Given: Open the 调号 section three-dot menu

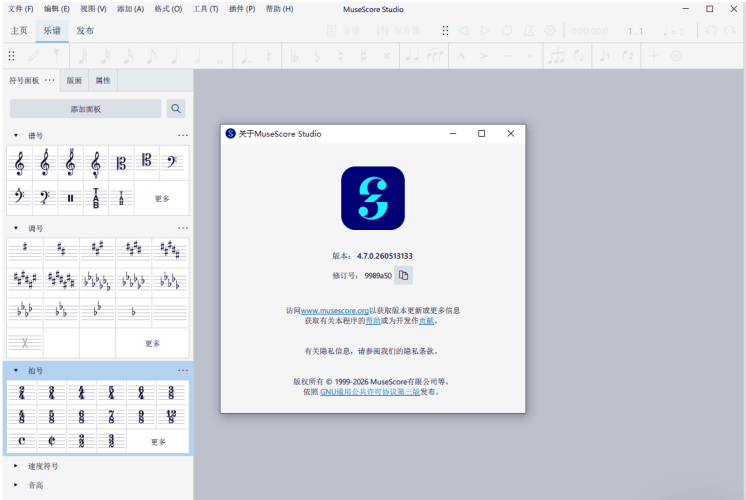Looking at the screenshot, I should (183, 228).
